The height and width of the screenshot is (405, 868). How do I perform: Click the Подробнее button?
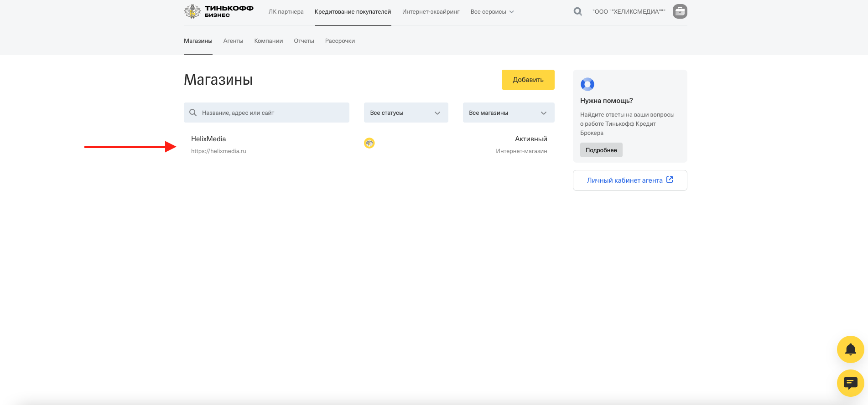pyautogui.click(x=601, y=150)
